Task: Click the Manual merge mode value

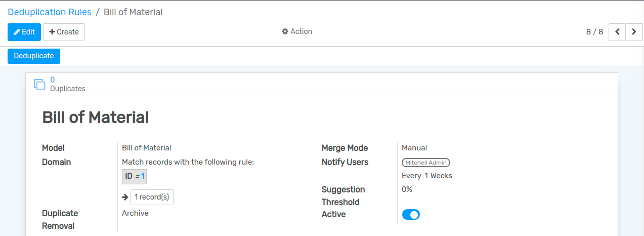Action: coord(414,148)
